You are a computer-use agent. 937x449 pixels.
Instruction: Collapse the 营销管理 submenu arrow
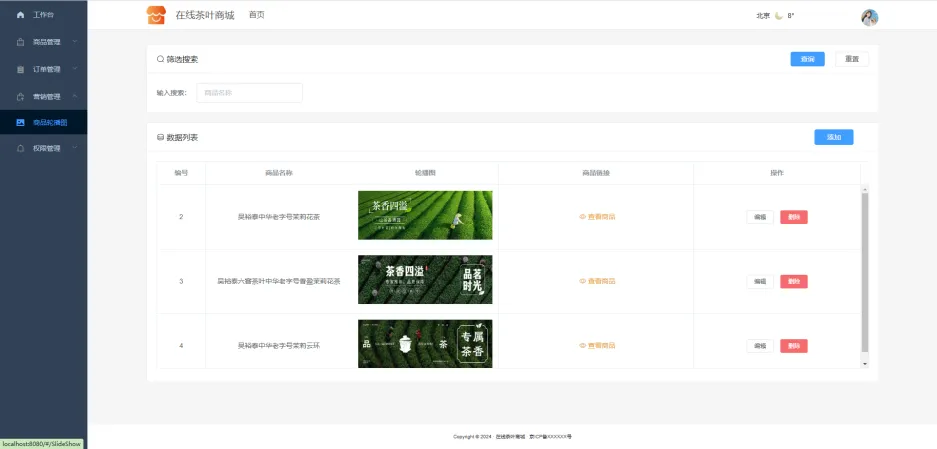(x=75, y=96)
